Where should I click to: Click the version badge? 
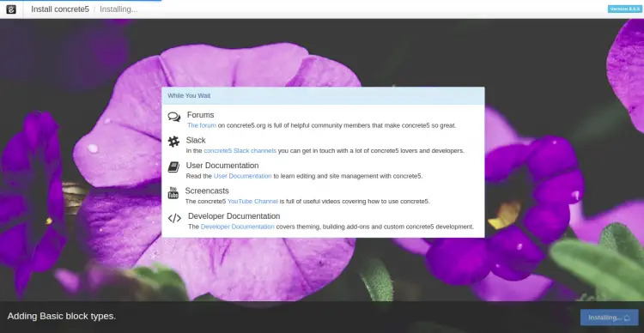pos(624,9)
